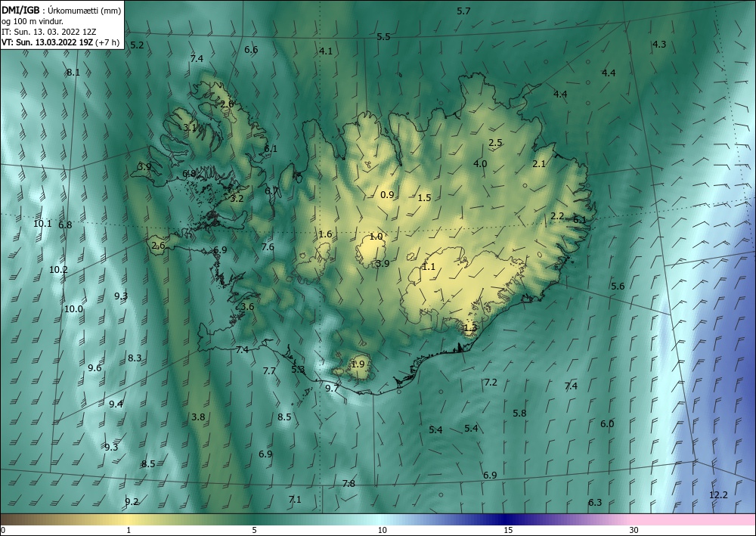Click the map value '9.2'

pos(132,502)
